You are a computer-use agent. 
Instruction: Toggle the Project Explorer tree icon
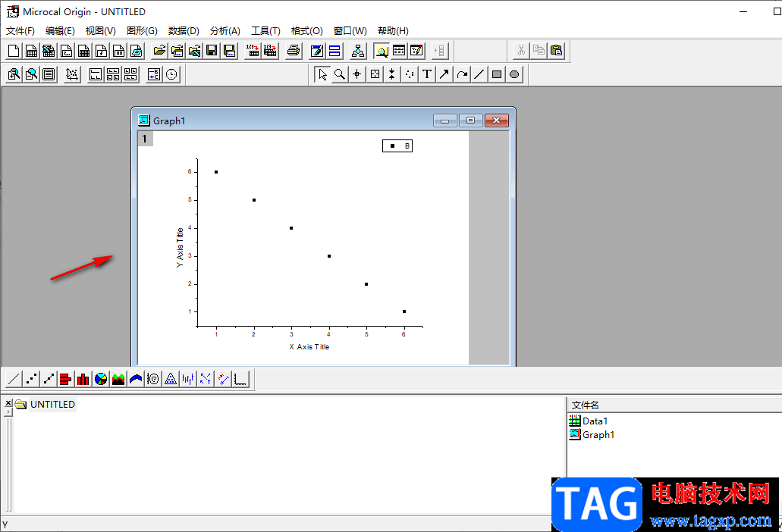(358, 51)
